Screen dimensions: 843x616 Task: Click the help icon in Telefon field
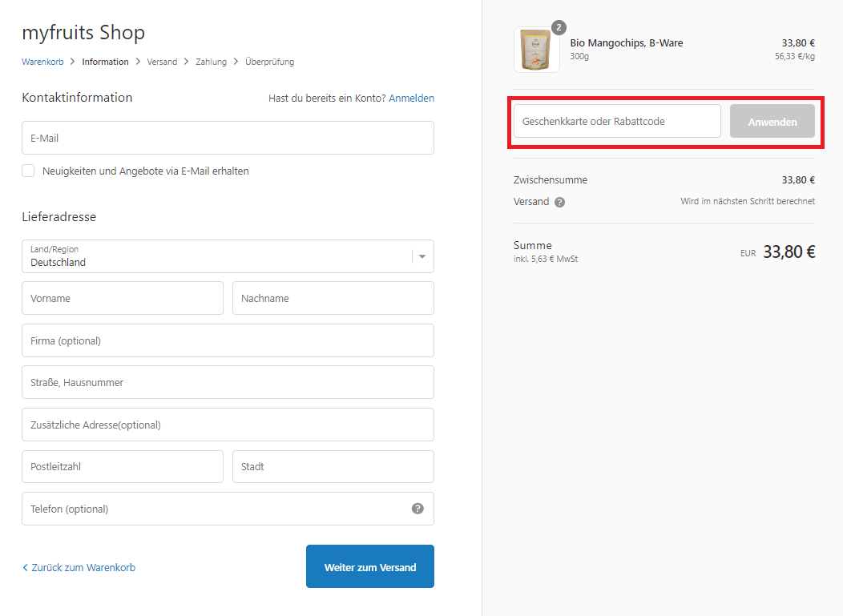click(x=417, y=509)
